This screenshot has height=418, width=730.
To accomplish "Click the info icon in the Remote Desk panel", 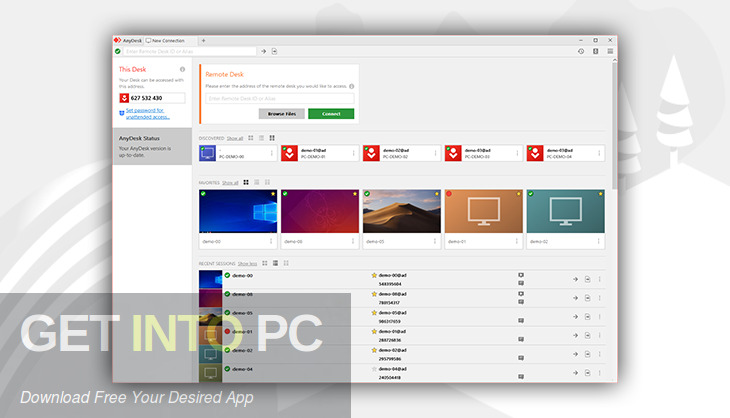I will pyautogui.click(x=351, y=86).
